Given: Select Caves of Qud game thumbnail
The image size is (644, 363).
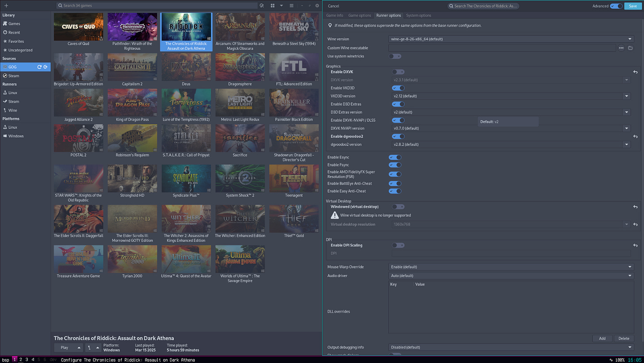Looking at the screenshot, I should (x=78, y=27).
